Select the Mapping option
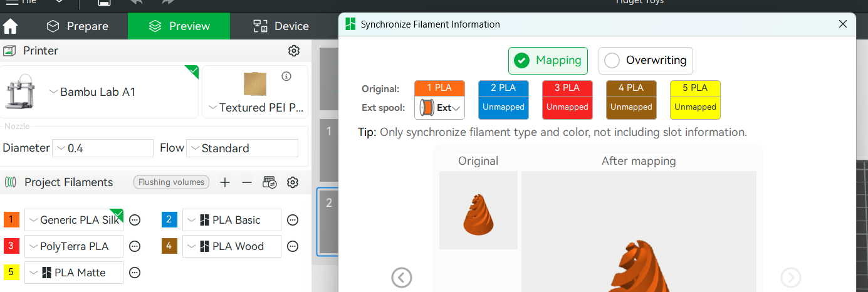This screenshot has width=868, height=292. tap(548, 61)
